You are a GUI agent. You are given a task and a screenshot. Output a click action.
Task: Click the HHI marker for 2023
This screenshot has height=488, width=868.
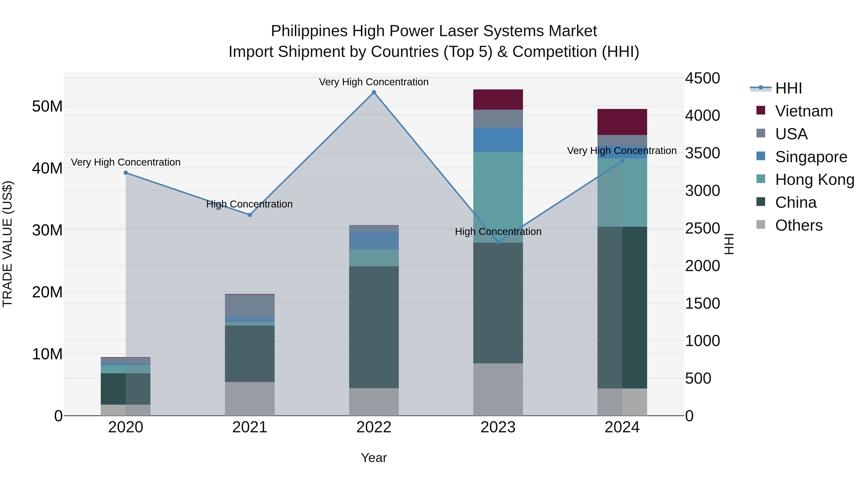(x=498, y=242)
